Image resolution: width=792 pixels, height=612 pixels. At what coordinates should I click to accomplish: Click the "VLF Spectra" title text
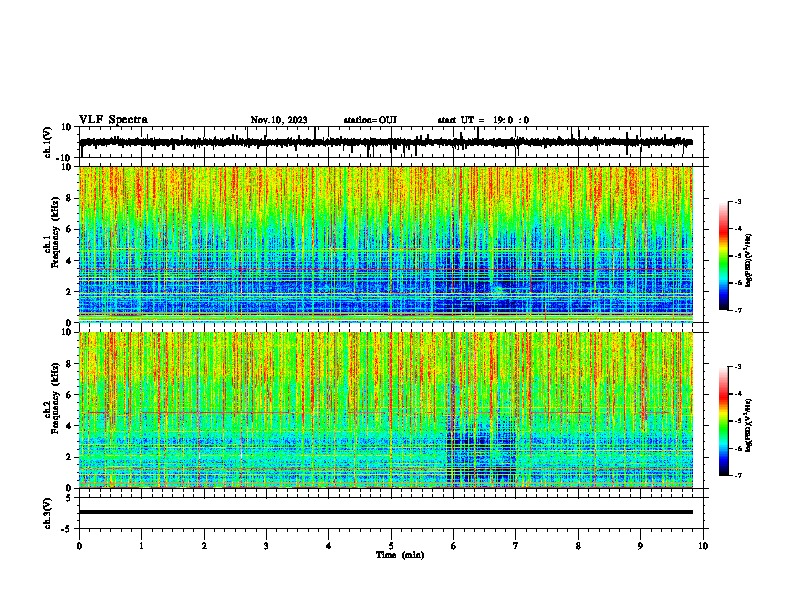coord(113,120)
